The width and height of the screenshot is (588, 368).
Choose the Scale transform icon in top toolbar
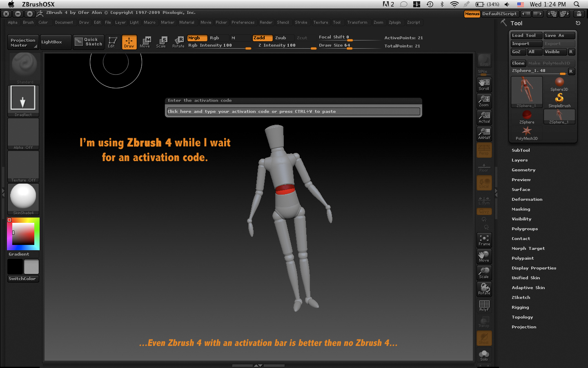tap(162, 42)
